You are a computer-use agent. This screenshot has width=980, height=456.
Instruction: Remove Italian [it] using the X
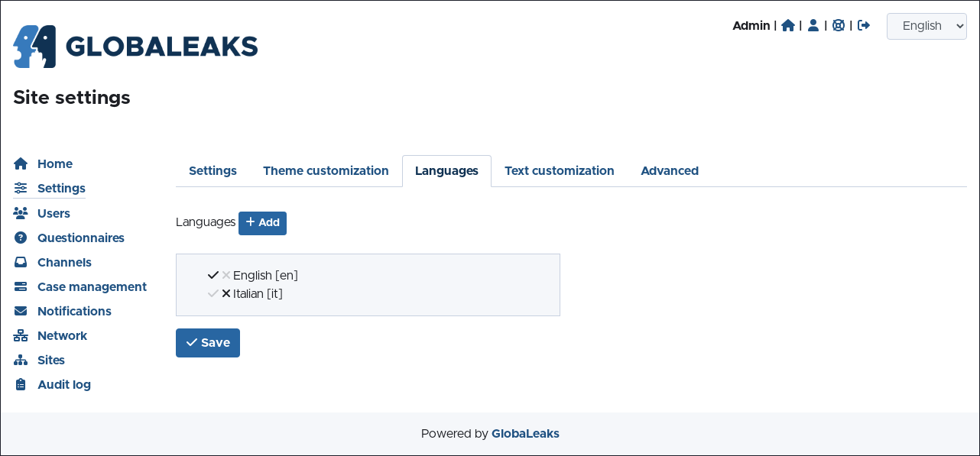pos(226,293)
